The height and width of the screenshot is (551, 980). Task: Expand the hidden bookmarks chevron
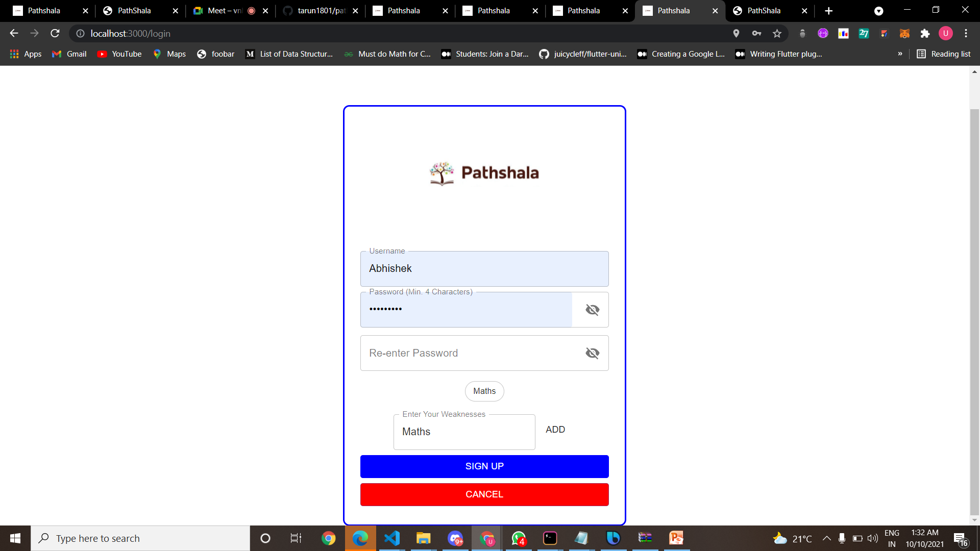tap(900, 54)
